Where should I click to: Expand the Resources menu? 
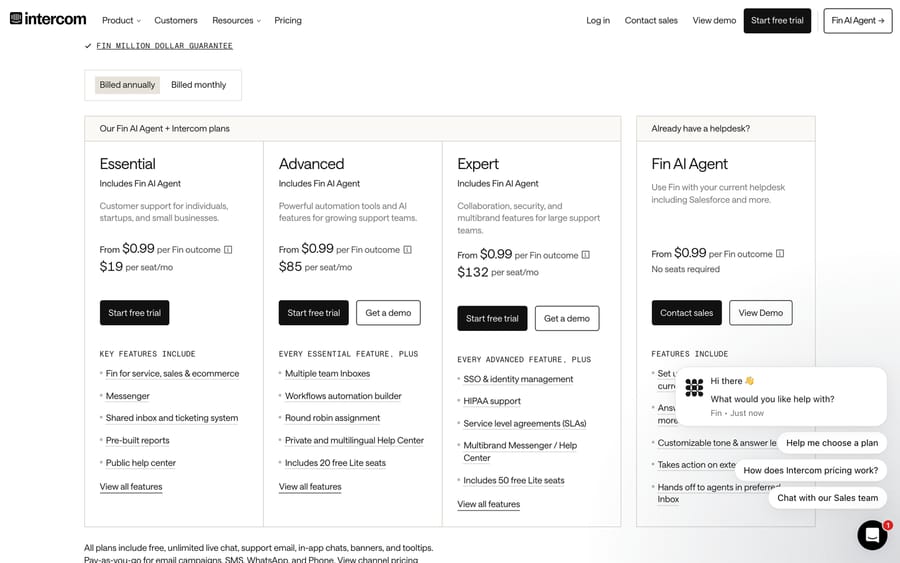[x=236, y=20]
